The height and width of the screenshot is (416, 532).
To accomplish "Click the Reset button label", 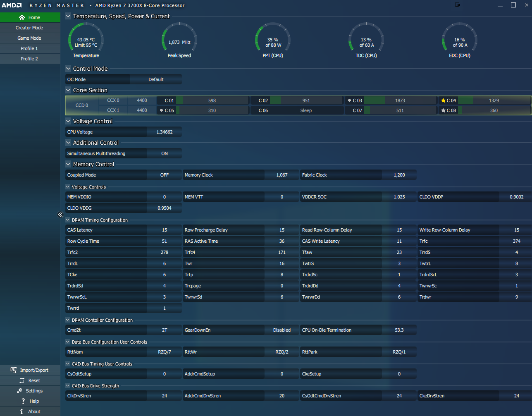I will coord(34,380).
